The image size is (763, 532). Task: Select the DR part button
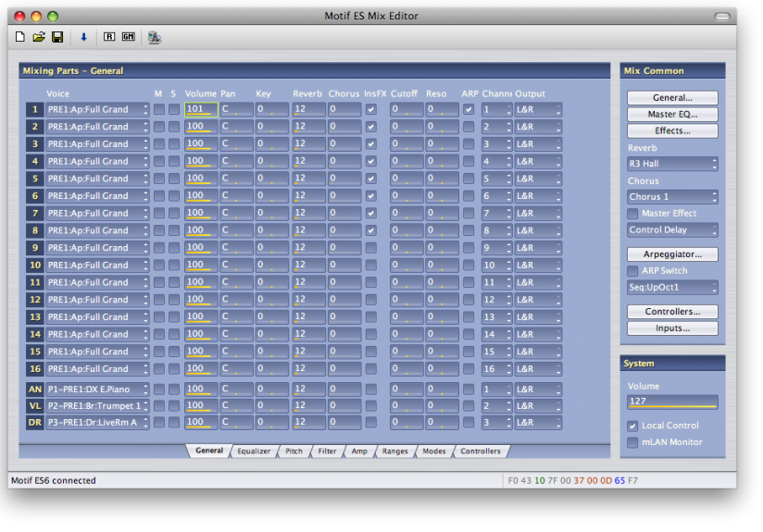(34, 423)
